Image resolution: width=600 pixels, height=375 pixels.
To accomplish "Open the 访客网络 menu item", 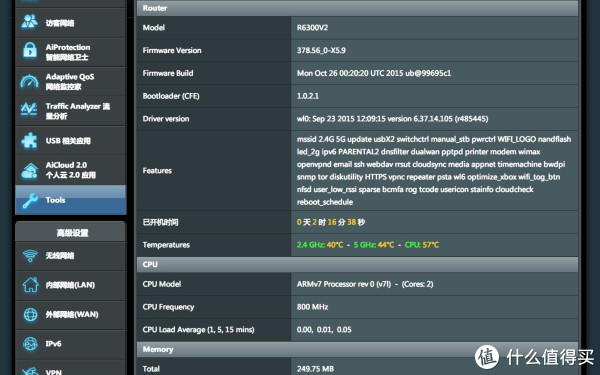I will [x=71, y=23].
